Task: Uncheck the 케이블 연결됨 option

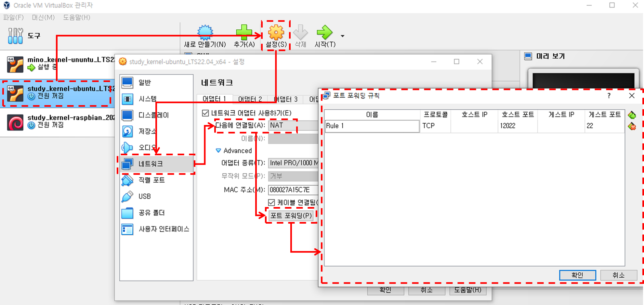Action: (x=271, y=202)
